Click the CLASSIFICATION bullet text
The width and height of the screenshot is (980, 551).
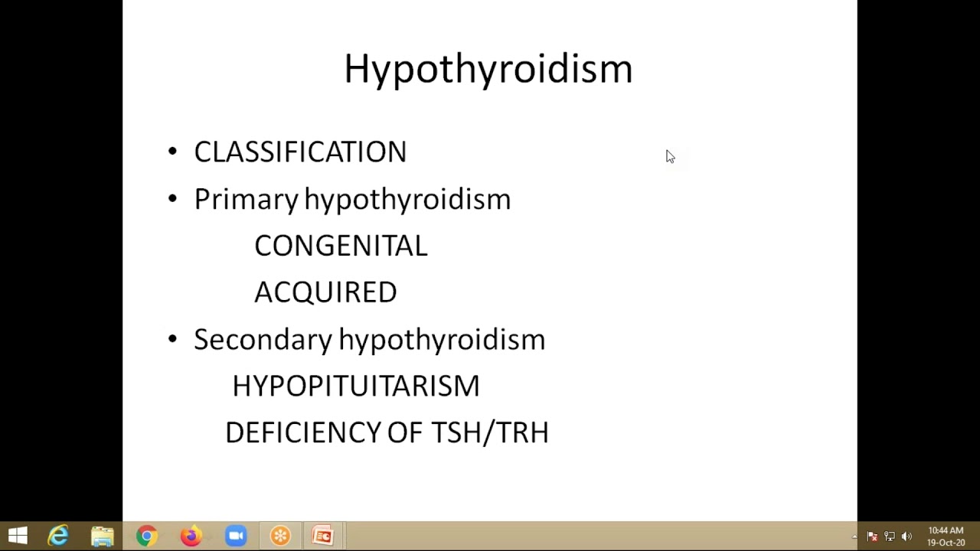(x=300, y=152)
